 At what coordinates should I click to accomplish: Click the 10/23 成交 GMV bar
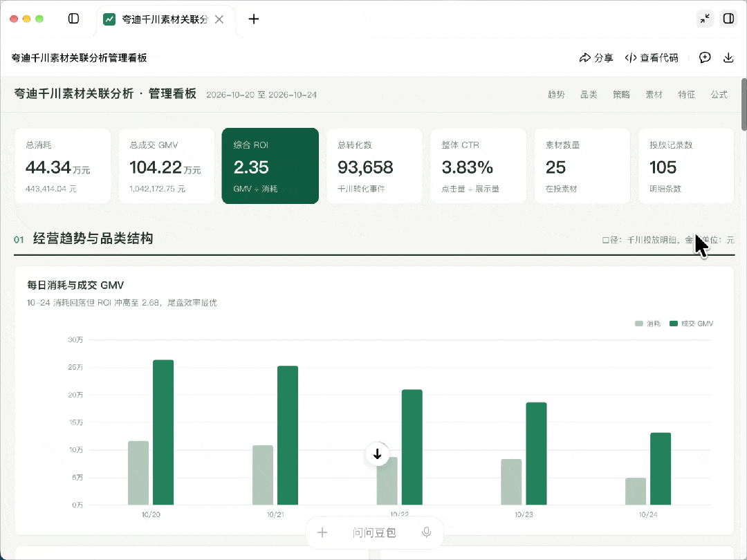537,454
